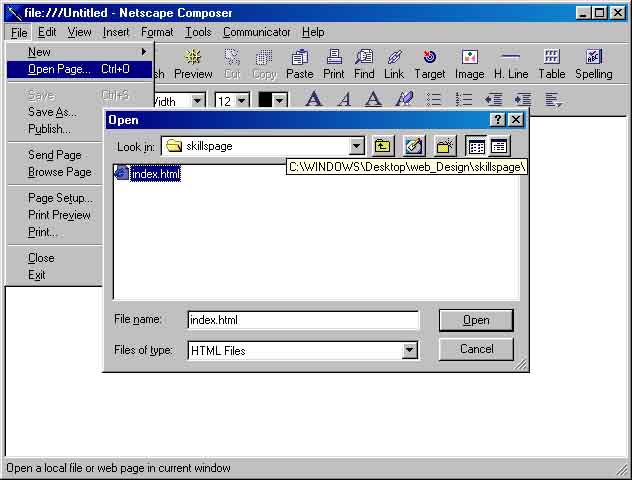The width and height of the screenshot is (632, 480).
Task: Open the Edit menu
Action: pos(47,32)
